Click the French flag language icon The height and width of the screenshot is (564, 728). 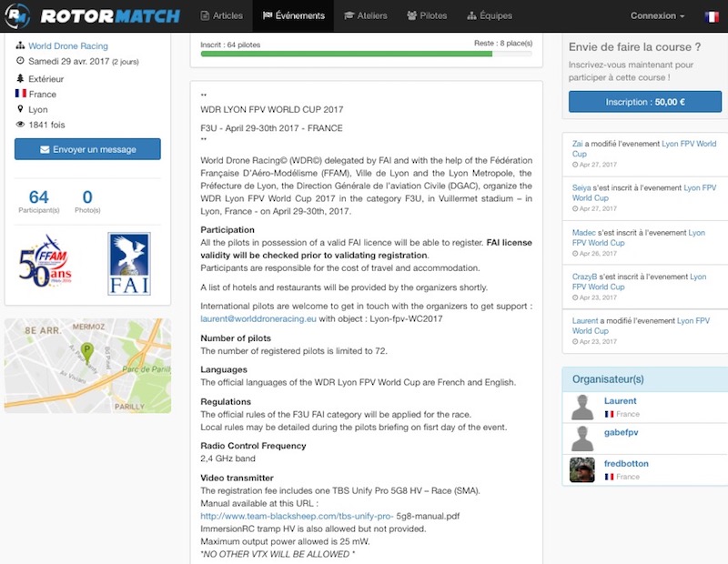click(711, 16)
